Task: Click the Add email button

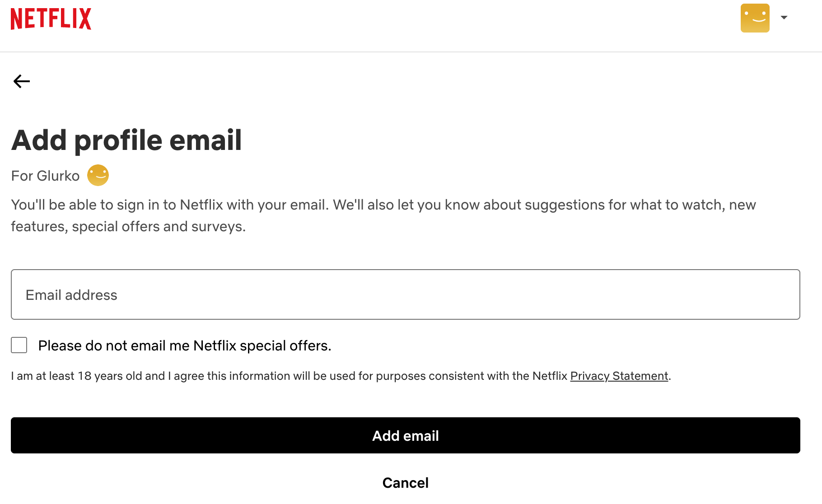Action: coord(406,435)
